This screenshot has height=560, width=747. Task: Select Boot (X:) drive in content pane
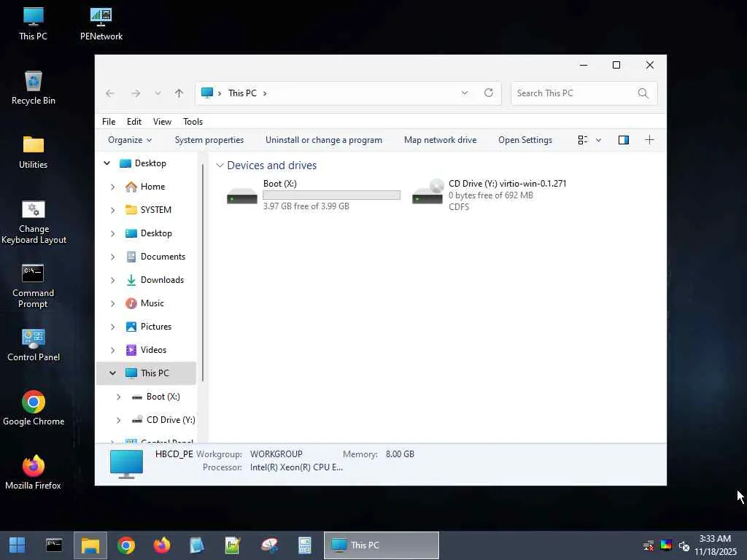[x=312, y=195]
